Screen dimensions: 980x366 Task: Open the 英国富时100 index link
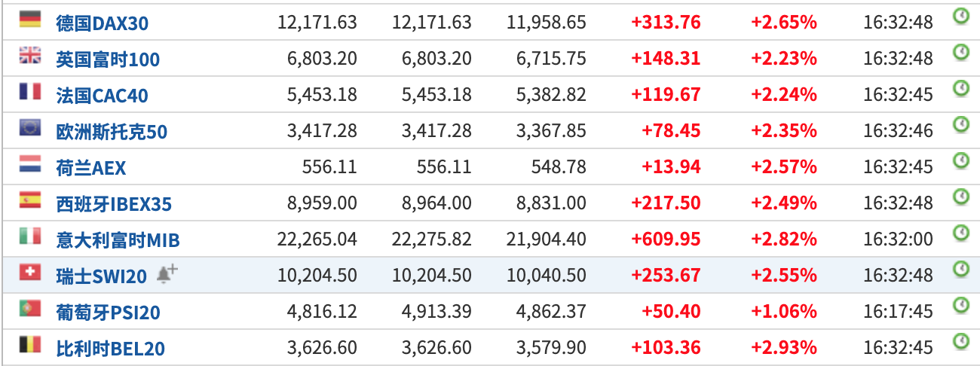click(x=108, y=59)
